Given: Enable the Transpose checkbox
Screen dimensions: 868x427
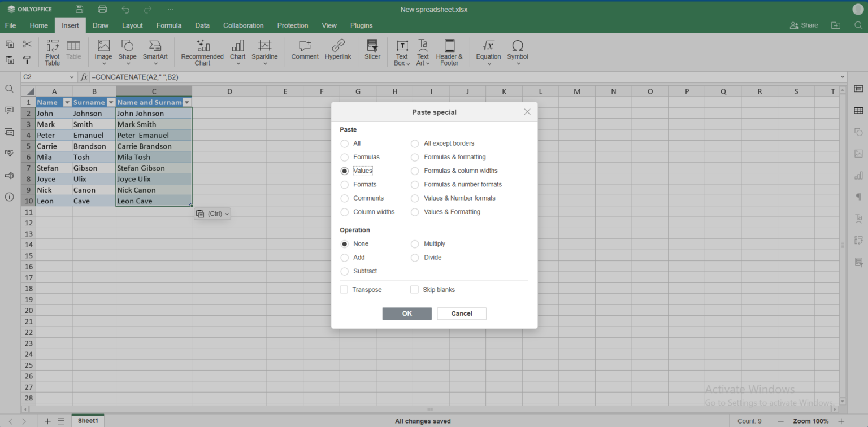Looking at the screenshot, I should click(x=344, y=290).
